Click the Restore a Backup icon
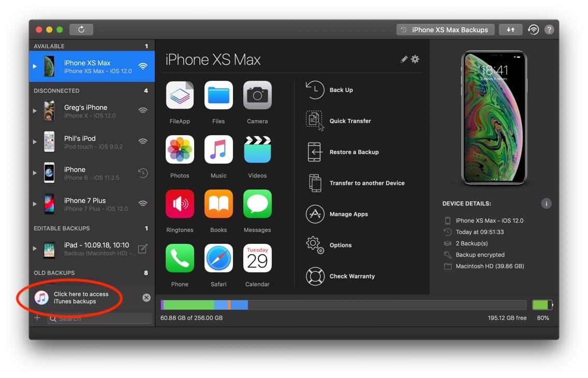 (314, 152)
